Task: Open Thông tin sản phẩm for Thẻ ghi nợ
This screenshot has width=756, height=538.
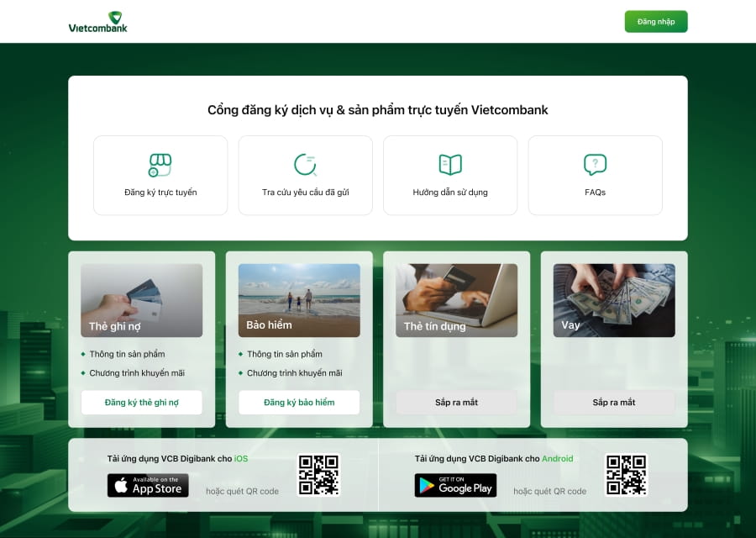Action: (127, 354)
